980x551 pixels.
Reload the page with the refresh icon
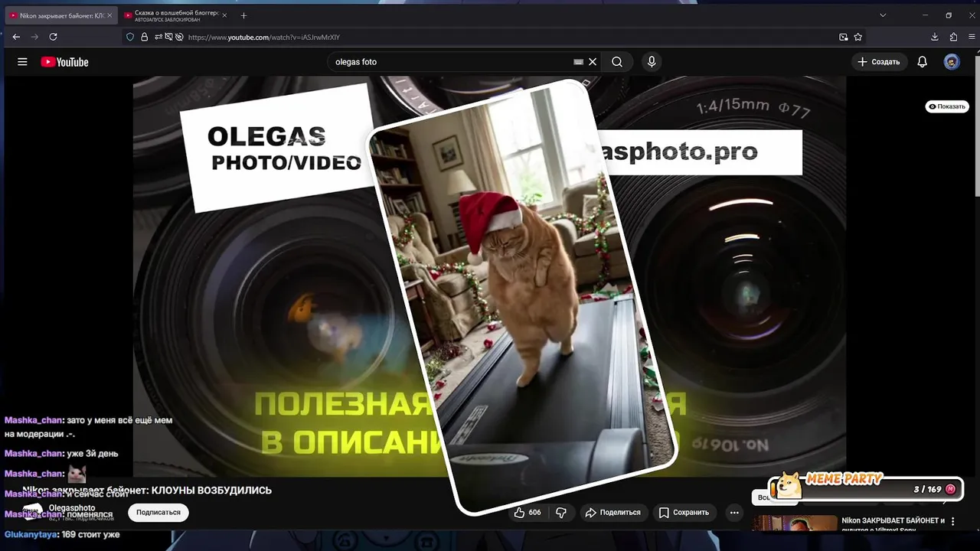(54, 37)
